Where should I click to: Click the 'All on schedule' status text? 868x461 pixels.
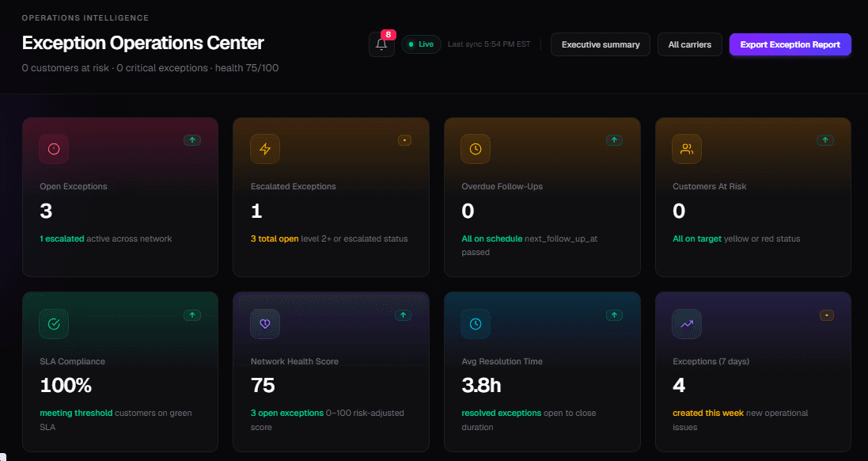492,238
